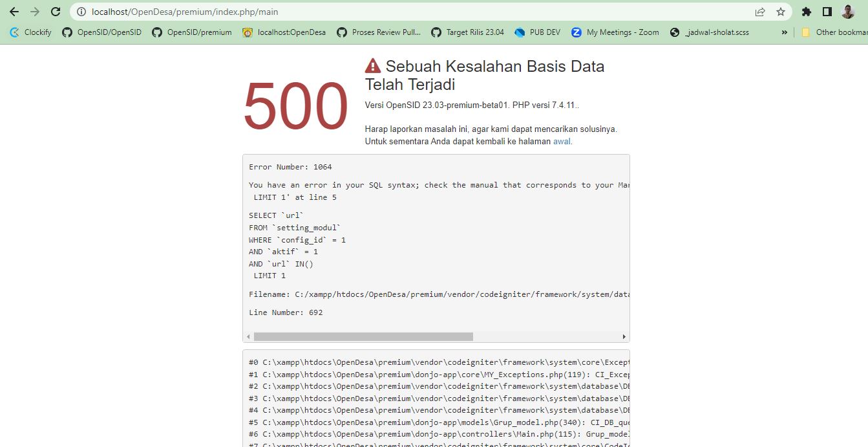The width and height of the screenshot is (868, 447).
Task: Click the scrollbar left arrow in error box
Action: [248, 336]
